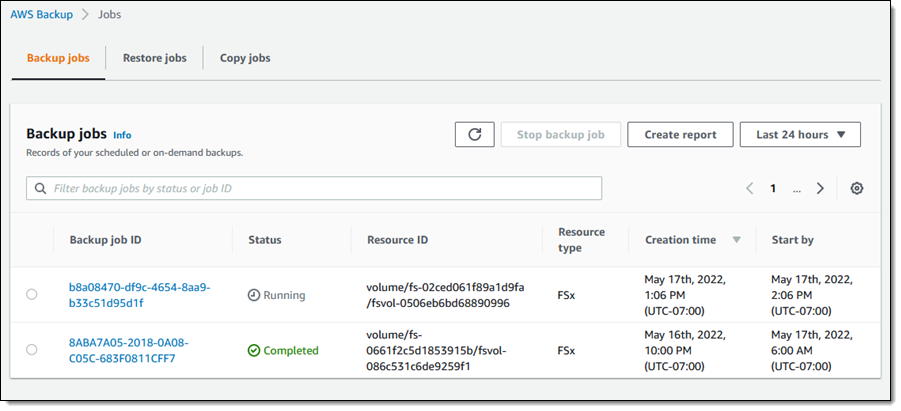Click the refresh backup jobs icon button
This screenshot has width=901, height=411.
point(475,135)
